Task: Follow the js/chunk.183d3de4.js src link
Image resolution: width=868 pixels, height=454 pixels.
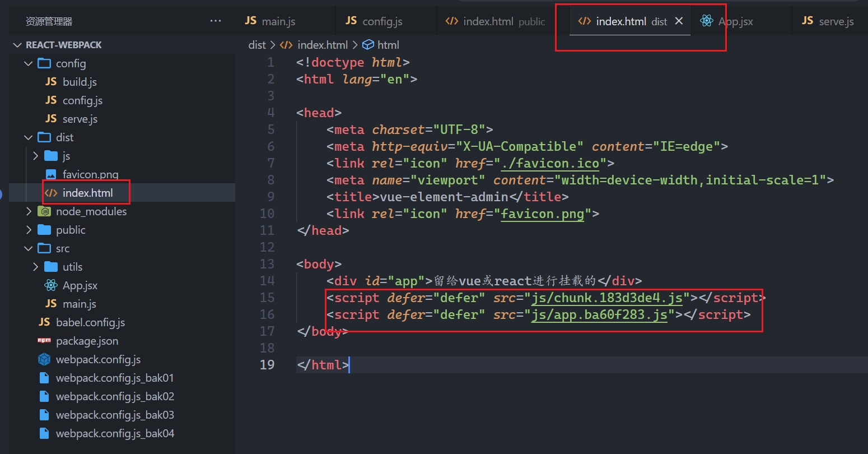Action: click(607, 298)
